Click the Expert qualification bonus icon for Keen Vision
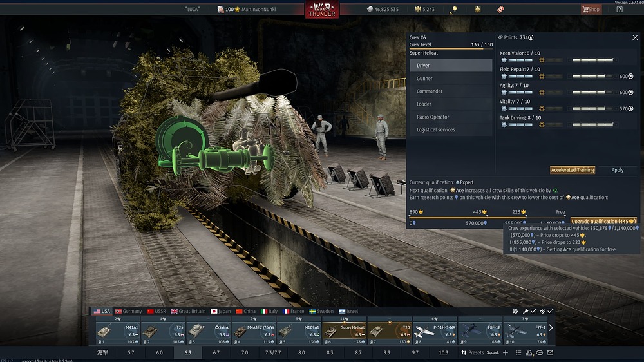This screenshot has height=362, width=644. 504,60
